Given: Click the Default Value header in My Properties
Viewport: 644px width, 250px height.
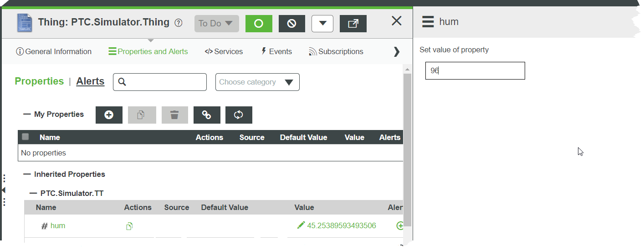Looking at the screenshot, I should click(303, 137).
